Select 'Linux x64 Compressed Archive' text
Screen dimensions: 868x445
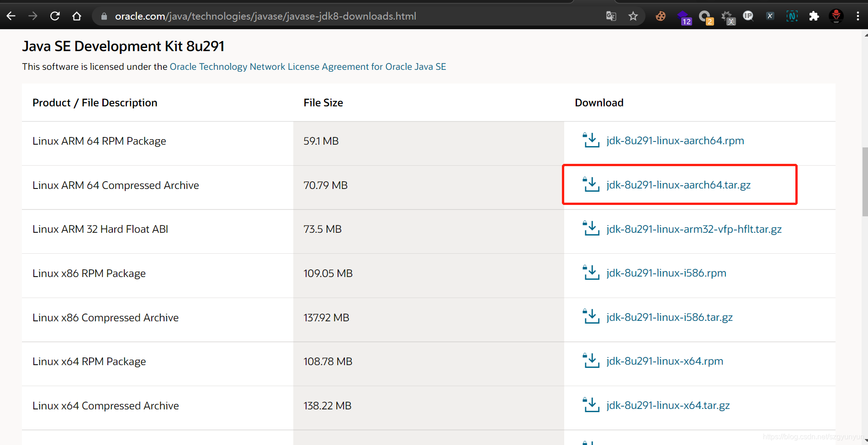(x=106, y=406)
